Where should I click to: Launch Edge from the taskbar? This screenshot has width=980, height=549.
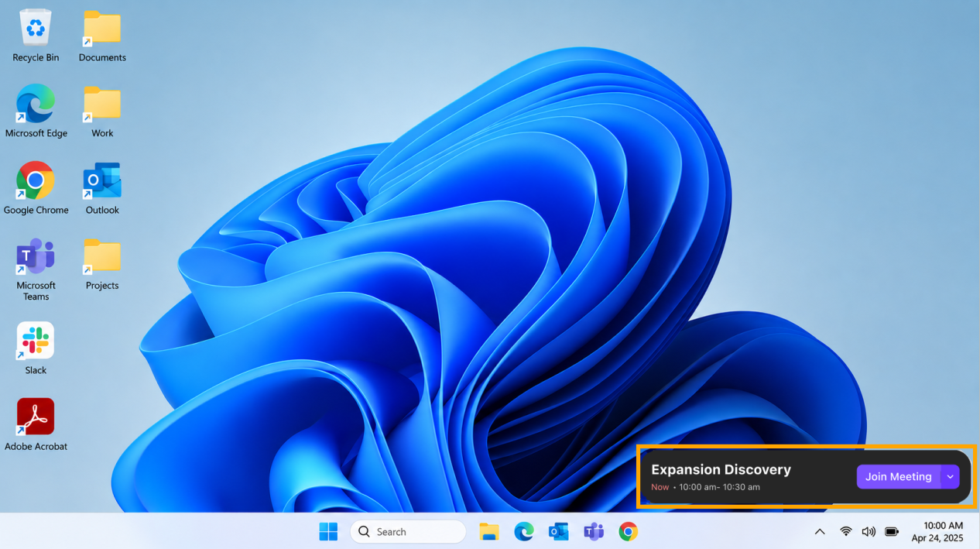(524, 532)
